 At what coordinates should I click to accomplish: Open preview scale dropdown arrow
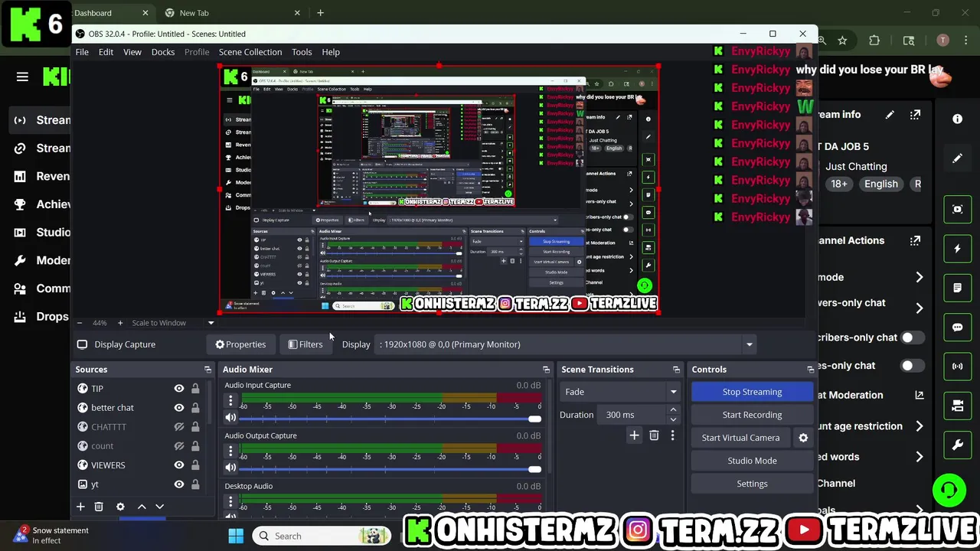tap(211, 323)
